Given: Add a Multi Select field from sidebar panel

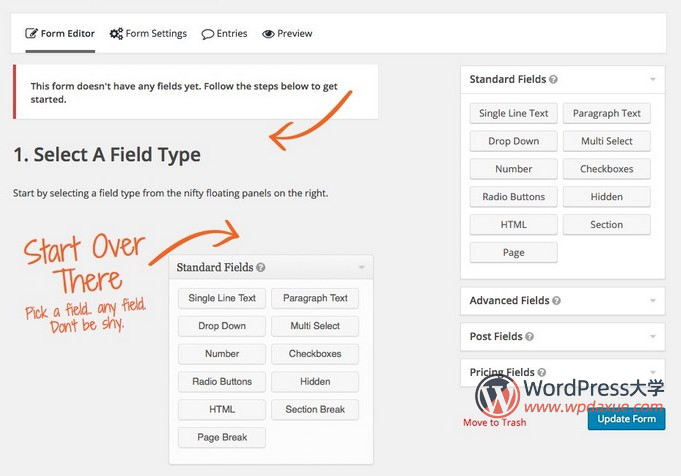Looking at the screenshot, I should [607, 141].
